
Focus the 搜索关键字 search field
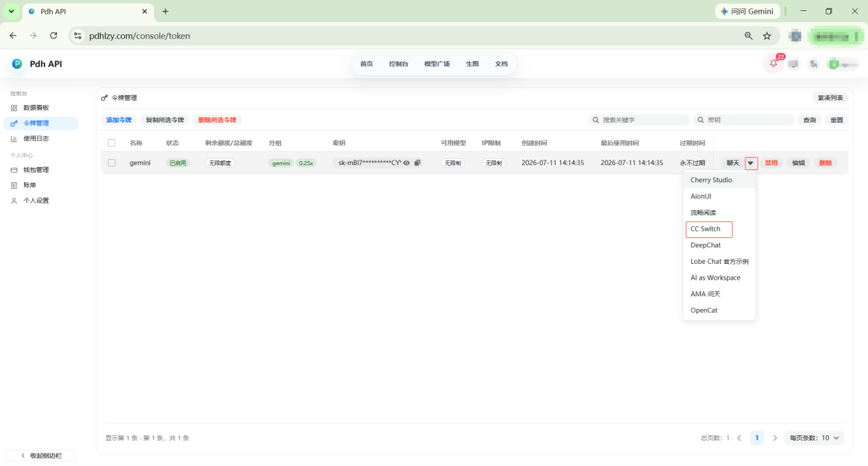coord(638,120)
